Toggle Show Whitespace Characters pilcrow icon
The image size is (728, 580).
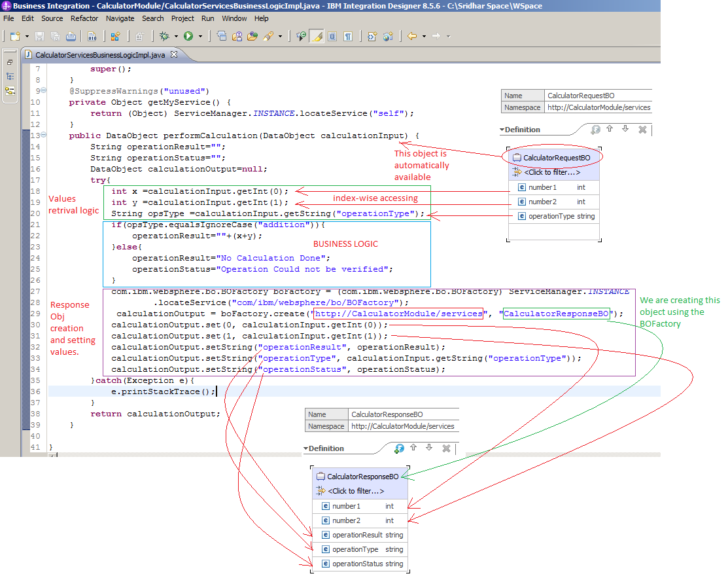click(348, 36)
